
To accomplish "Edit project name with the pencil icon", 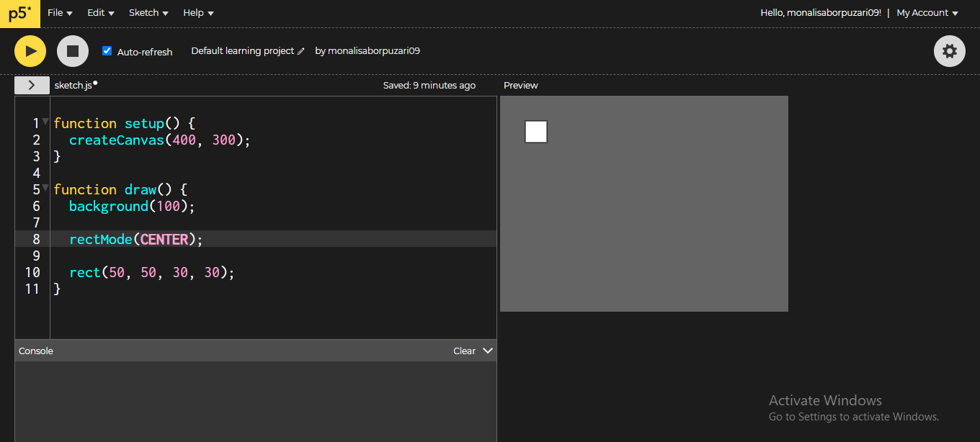I will coord(301,51).
